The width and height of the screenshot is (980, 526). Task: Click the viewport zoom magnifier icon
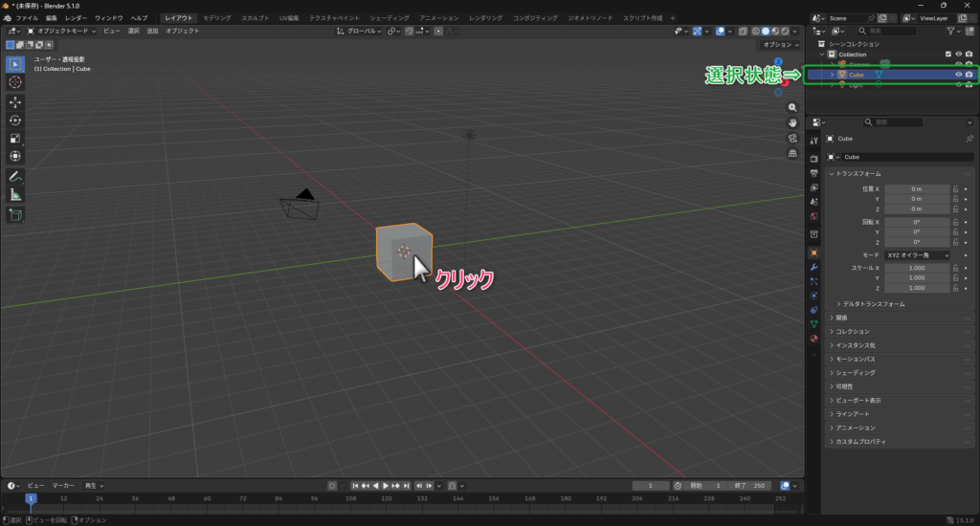tap(793, 108)
